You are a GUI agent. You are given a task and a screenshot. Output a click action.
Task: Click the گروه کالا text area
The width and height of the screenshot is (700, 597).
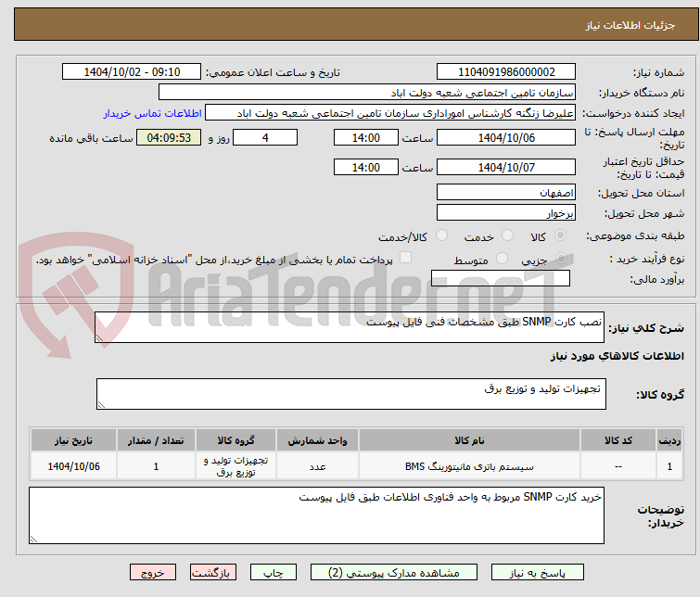pos(350,394)
